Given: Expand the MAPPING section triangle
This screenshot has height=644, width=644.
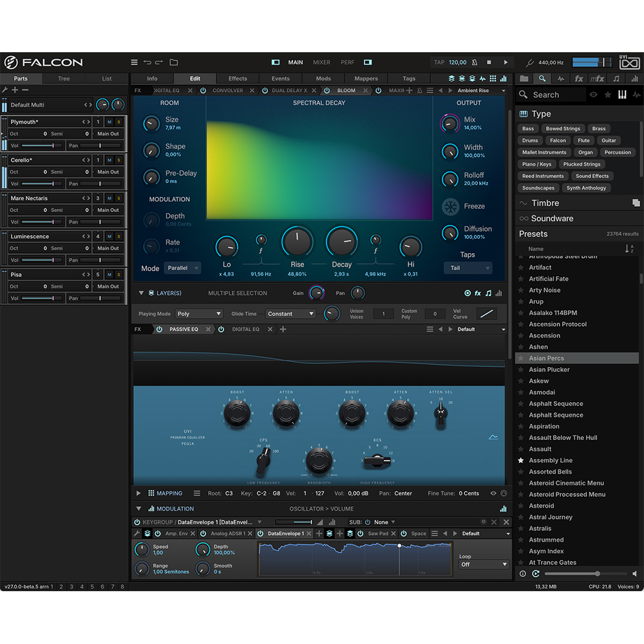Looking at the screenshot, I should 138,493.
